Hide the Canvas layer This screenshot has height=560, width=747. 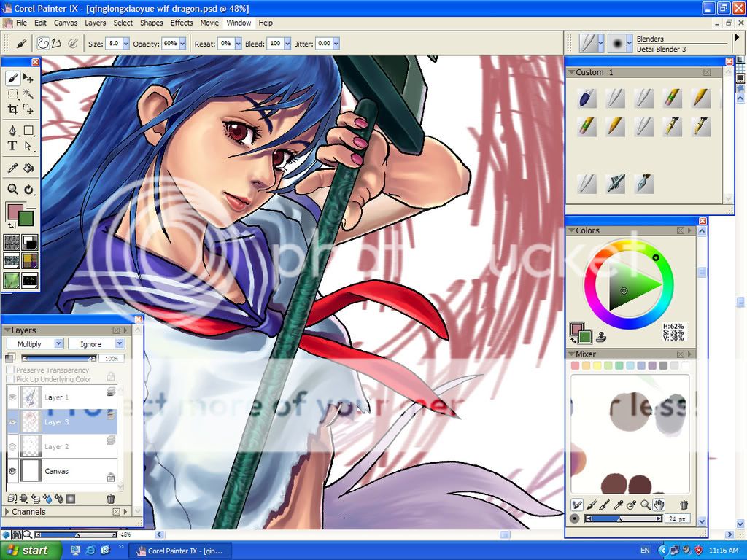(x=13, y=471)
